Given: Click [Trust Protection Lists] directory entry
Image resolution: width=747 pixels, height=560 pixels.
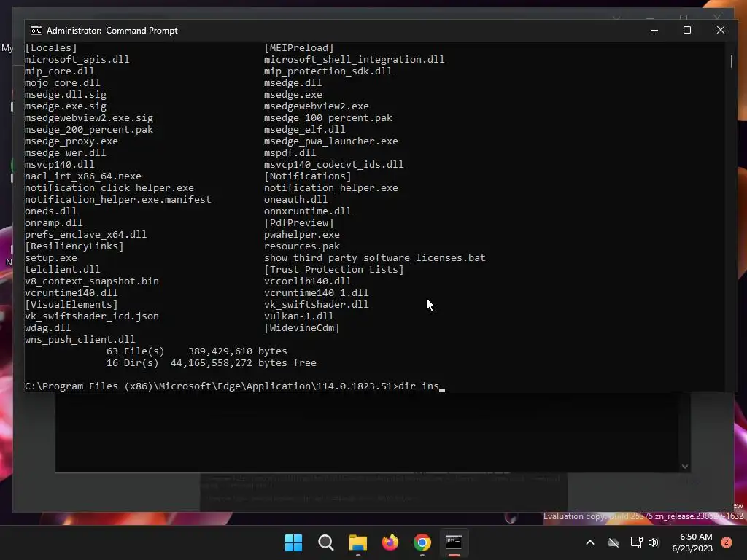Looking at the screenshot, I should point(334,270).
